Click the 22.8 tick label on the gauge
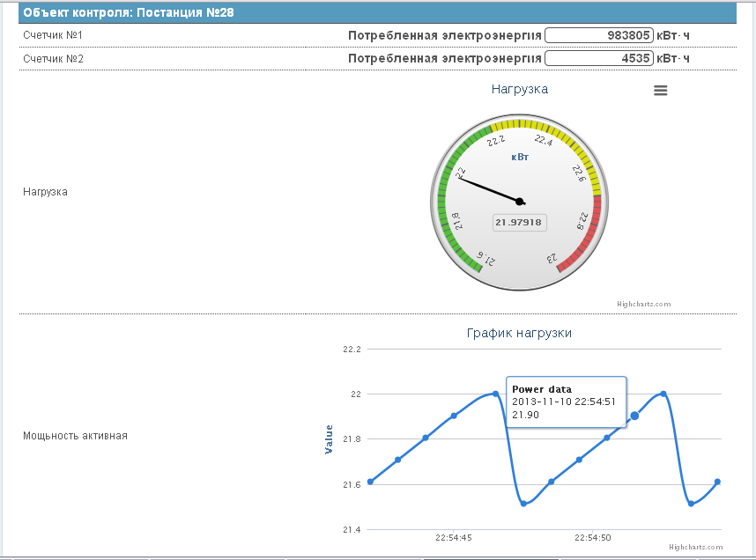The image size is (756, 560). pos(582,221)
